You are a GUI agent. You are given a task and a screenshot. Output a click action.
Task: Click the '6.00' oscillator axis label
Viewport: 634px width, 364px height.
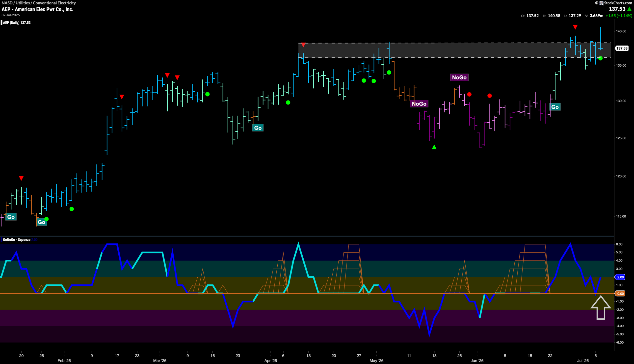[619, 244]
